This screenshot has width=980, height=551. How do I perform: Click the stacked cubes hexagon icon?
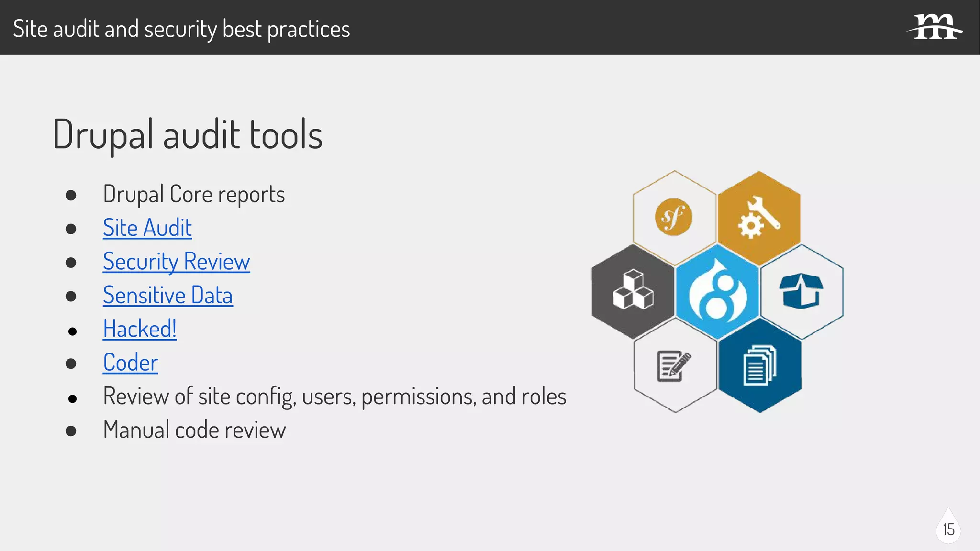[x=633, y=291]
